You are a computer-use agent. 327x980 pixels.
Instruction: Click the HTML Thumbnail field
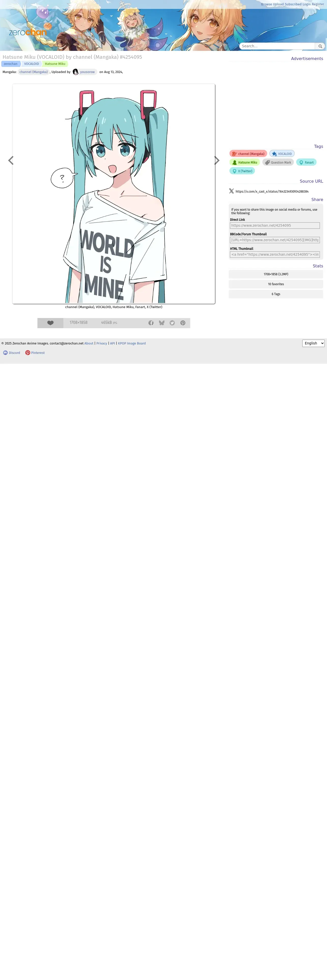pos(275,254)
